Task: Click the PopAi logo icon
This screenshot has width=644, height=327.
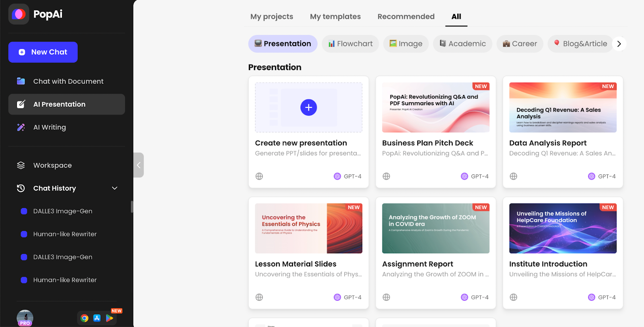Action: pyautogui.click(x=19, y=14)
